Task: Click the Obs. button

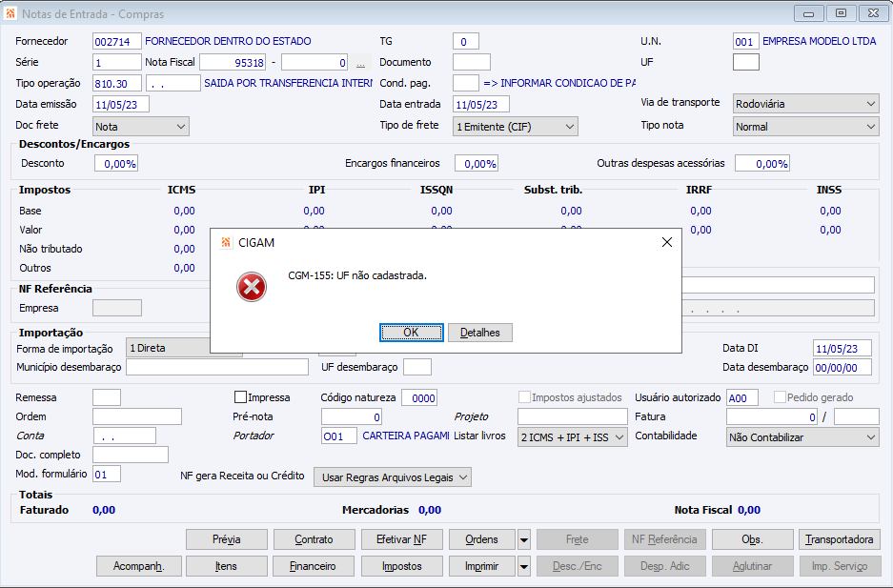Action: click(752, 539)
